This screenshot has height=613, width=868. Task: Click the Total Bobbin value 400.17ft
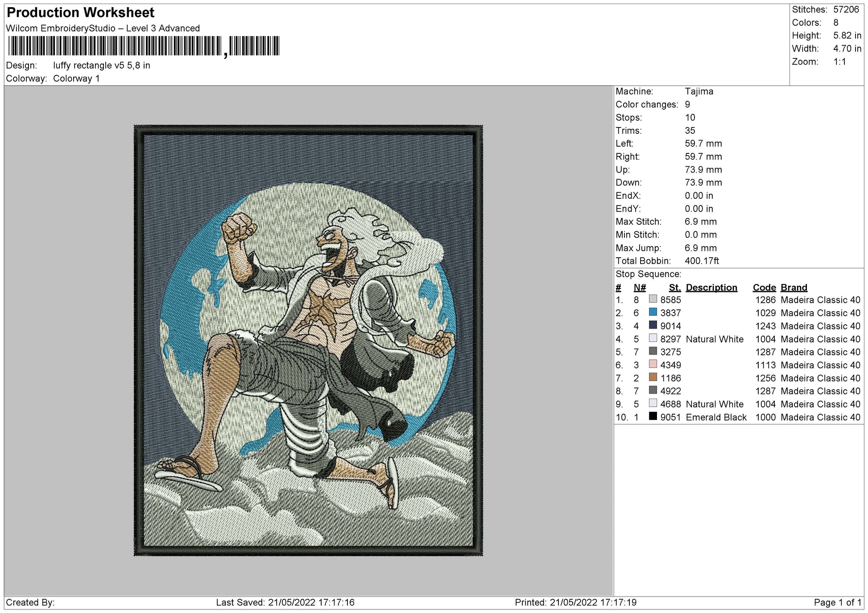coord(702,261)
